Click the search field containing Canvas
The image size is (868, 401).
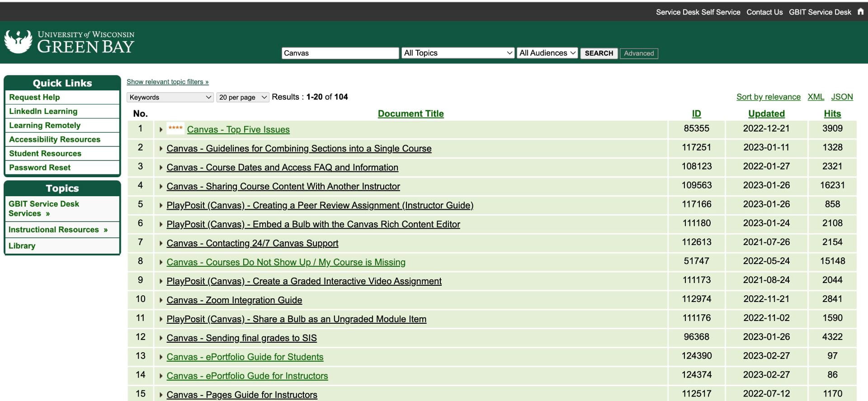tap(340, 53)
